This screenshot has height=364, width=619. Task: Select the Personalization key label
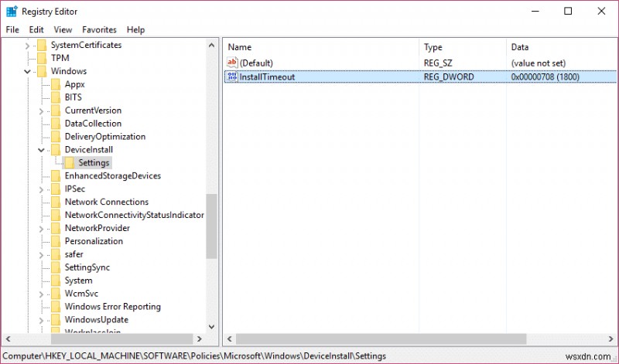click(94, 241)
